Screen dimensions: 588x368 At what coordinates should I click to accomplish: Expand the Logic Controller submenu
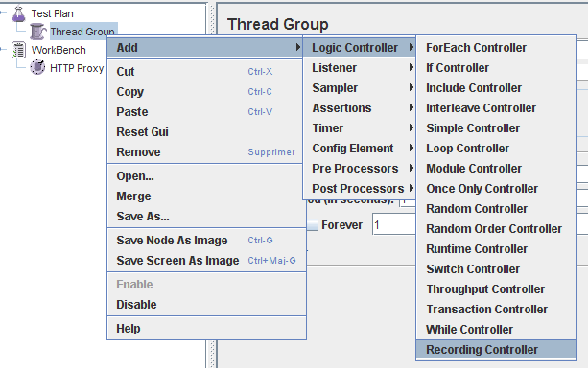point(359,48)
